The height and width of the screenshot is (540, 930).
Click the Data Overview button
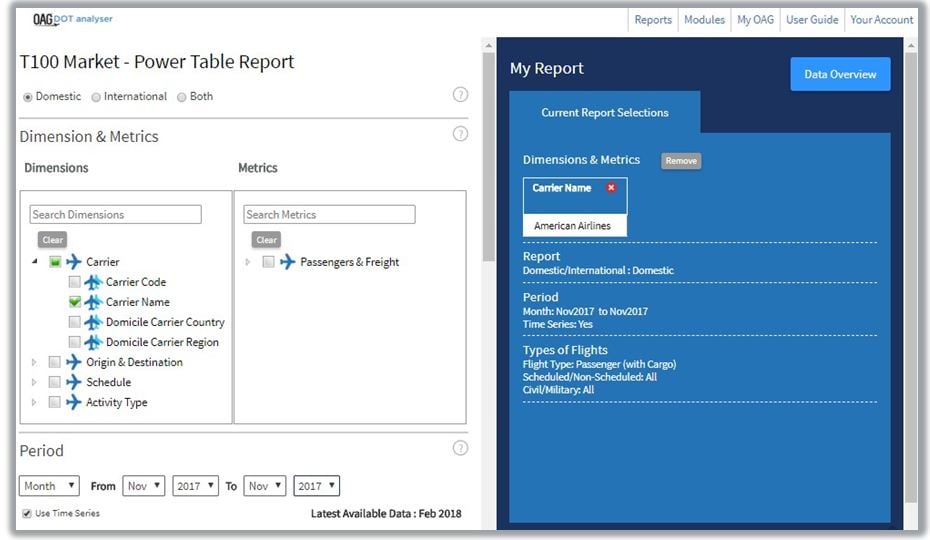tap(839, 74)
